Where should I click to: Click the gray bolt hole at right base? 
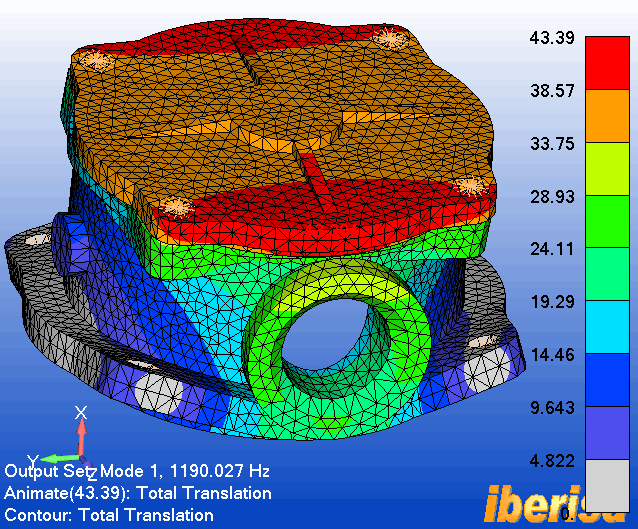pos(487,369)
